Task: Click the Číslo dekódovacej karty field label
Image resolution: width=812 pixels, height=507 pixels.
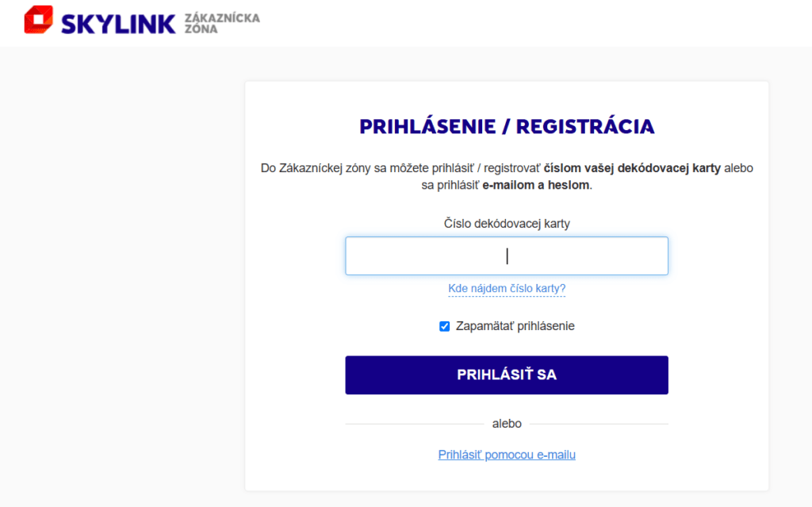Action: point(507,224)
